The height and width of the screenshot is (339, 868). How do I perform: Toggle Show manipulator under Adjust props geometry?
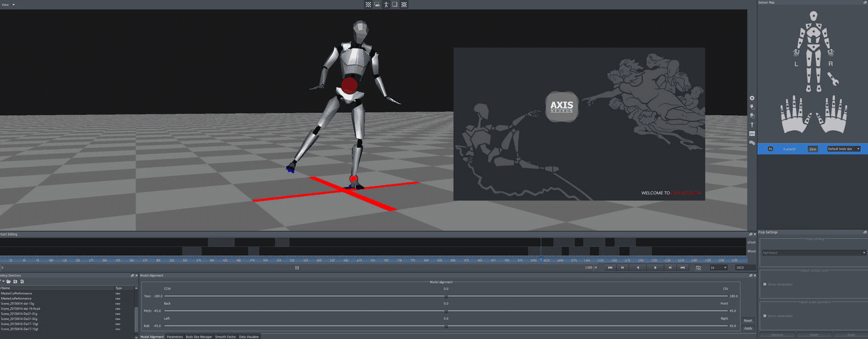coord(765,315)
